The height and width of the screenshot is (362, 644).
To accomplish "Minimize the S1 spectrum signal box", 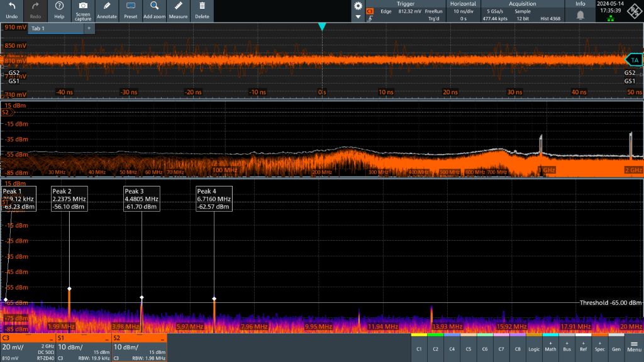I will pos(106,338).
